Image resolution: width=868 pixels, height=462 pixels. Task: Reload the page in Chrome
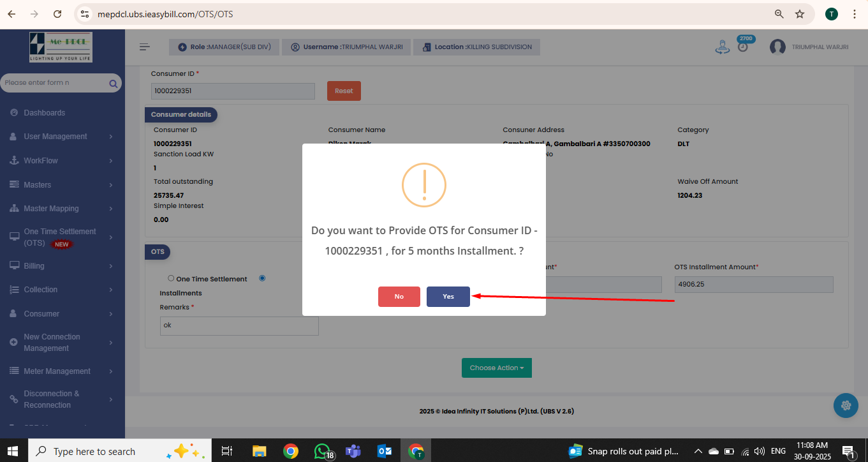pos(57,14)
